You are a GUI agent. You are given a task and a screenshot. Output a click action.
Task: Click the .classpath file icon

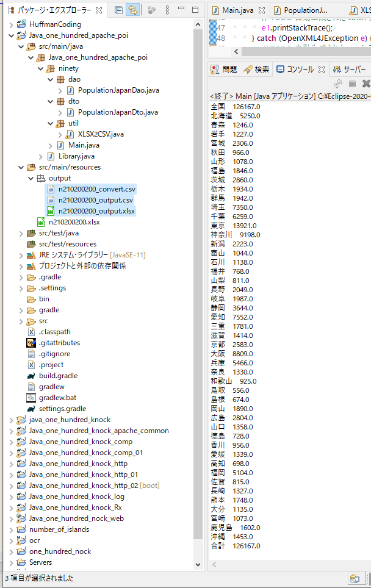click(31, 332)
